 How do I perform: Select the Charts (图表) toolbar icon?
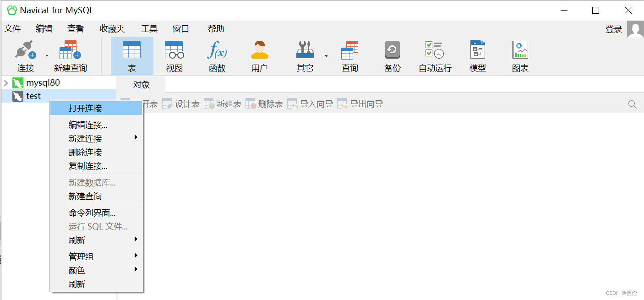point(520,50)
